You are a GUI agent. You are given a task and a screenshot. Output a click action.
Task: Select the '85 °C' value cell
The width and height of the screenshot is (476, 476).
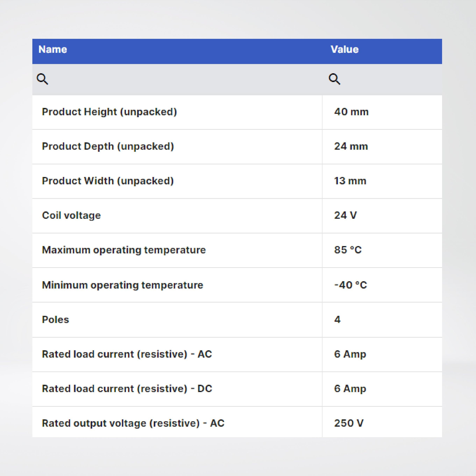coord(382,250)
